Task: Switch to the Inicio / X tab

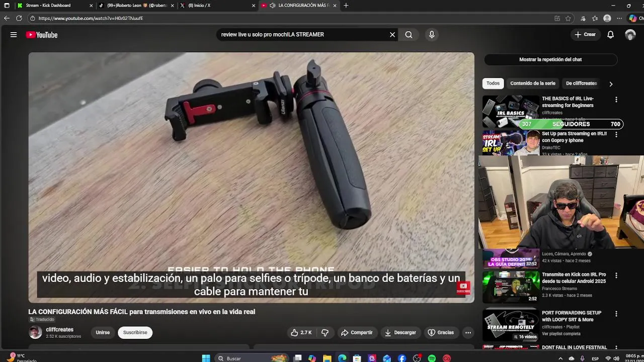Action: click(216, 6)
